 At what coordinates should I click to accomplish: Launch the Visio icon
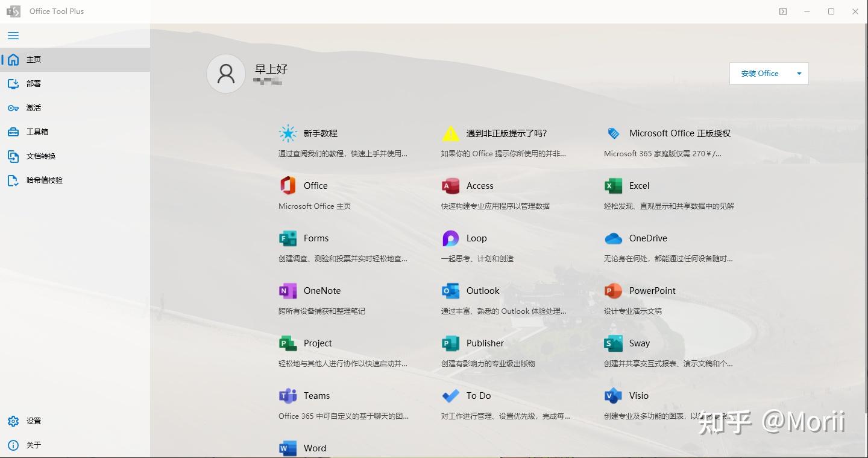(614, 396)
